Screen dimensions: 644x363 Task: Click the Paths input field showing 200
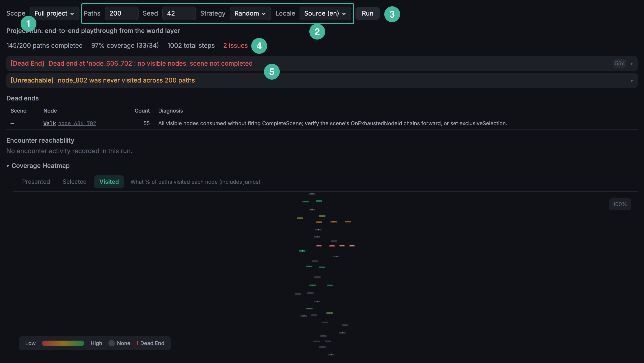[121, 13]
